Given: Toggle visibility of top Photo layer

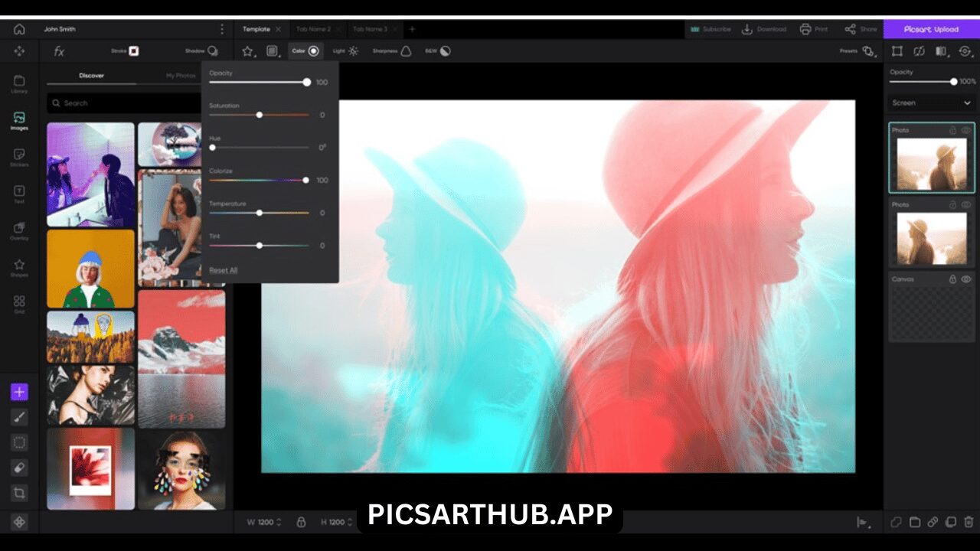Looking at the screenshot, I should coord(966,130).
